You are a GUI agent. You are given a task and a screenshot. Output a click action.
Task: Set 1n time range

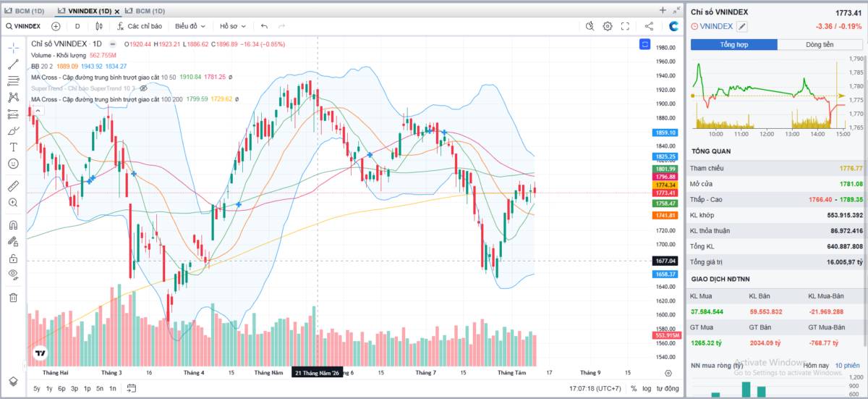click(x=112, y=389)
